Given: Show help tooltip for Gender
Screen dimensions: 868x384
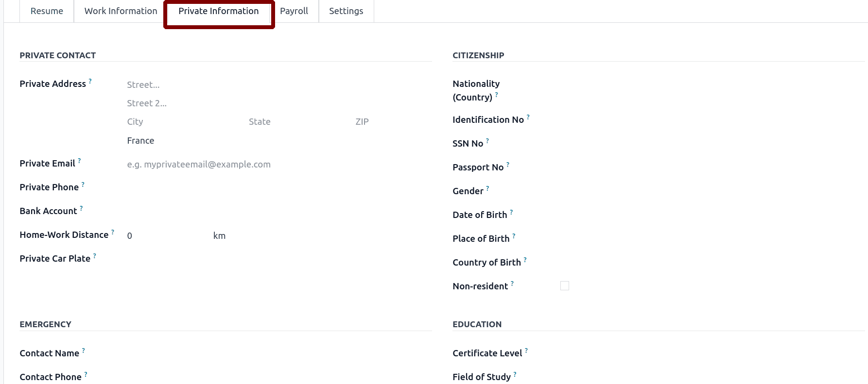Looking at the screenshot, I should pos(487,188).
